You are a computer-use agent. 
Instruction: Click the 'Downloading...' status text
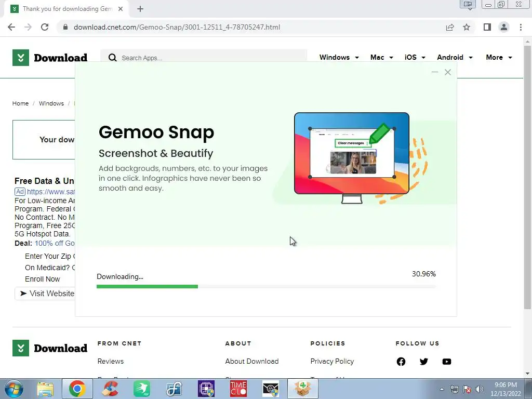[120, 276]
